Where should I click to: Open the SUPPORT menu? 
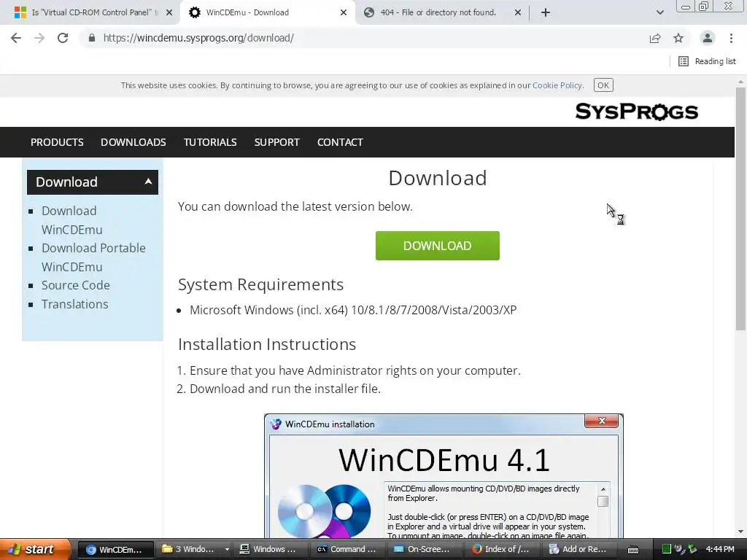(x=276, y=142)
